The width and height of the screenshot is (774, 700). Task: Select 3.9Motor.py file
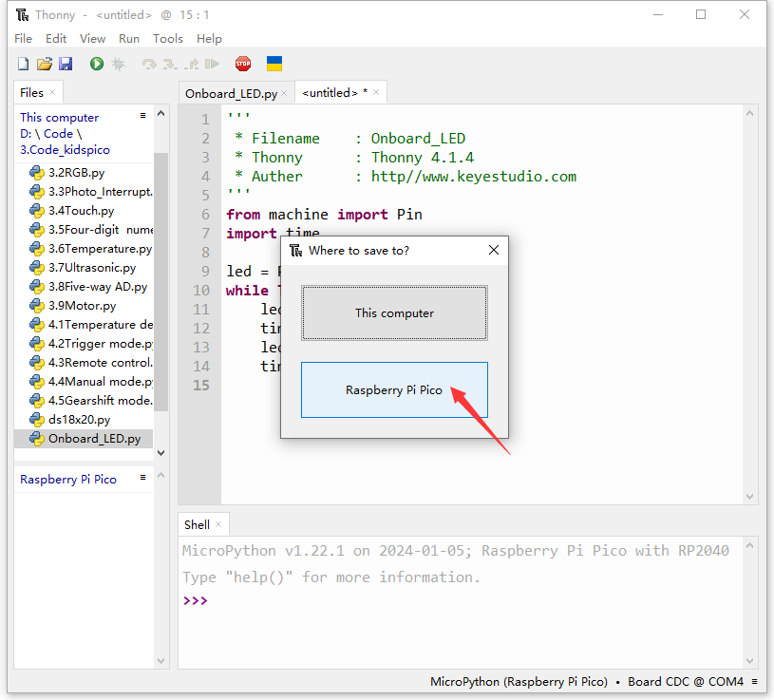[x=82, y=306]
